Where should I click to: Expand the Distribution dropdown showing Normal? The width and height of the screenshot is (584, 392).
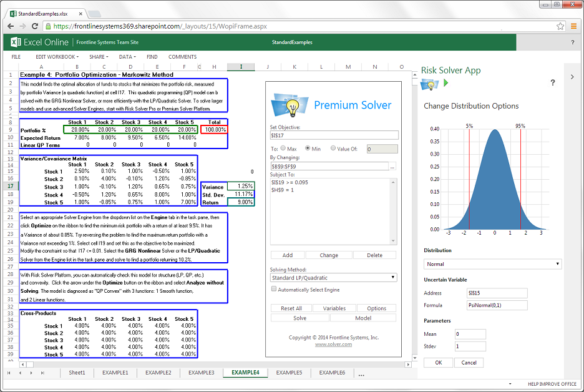click(492, 264)
